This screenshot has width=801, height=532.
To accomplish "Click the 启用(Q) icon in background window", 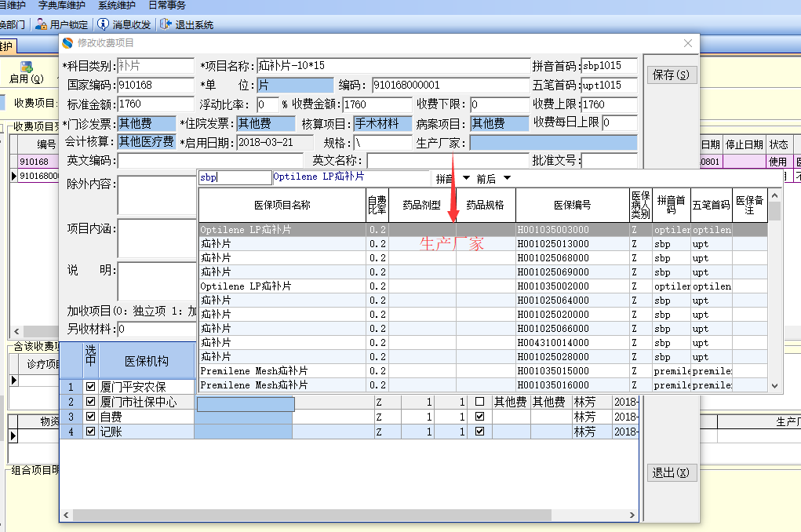I will point(27,67).
